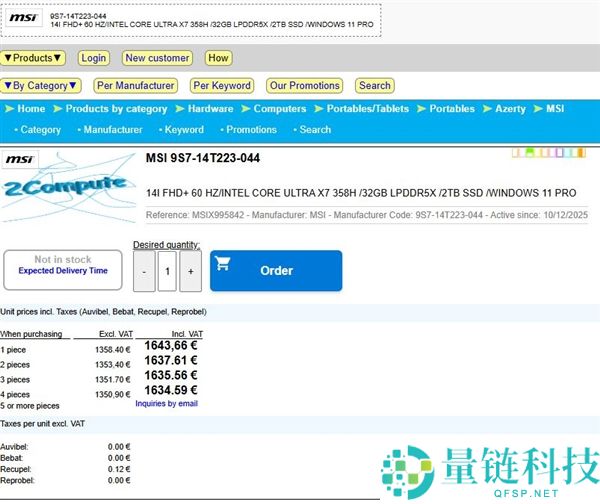Image resolution: width=600 pixels, height=504 pixels.
Task: Click the product title MSI 9S7-14T223-044
Action: pyautogui.click(x=203, y=158)
